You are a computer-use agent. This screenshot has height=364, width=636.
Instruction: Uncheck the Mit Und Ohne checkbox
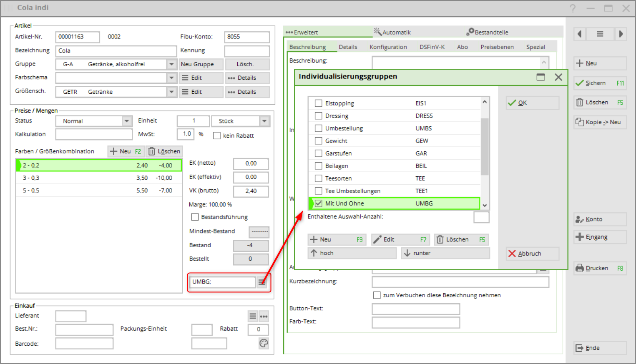[x=319, y=203]
